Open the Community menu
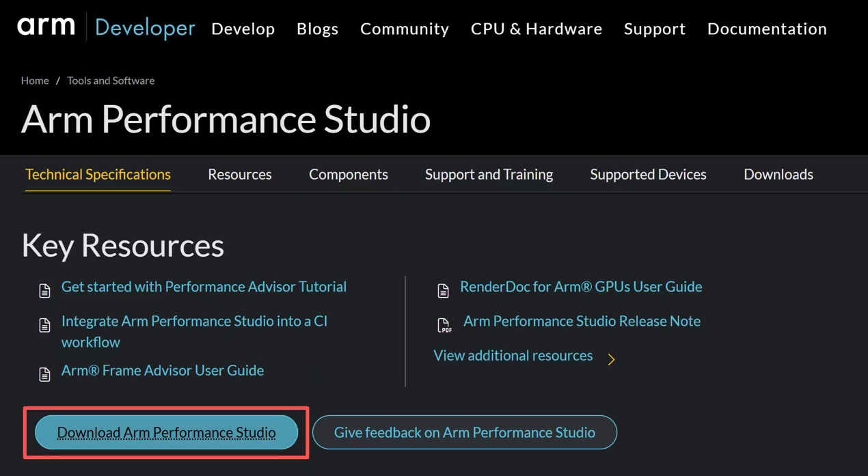The height and width of the screenshot is (476, 868). [x=405, y=29]
